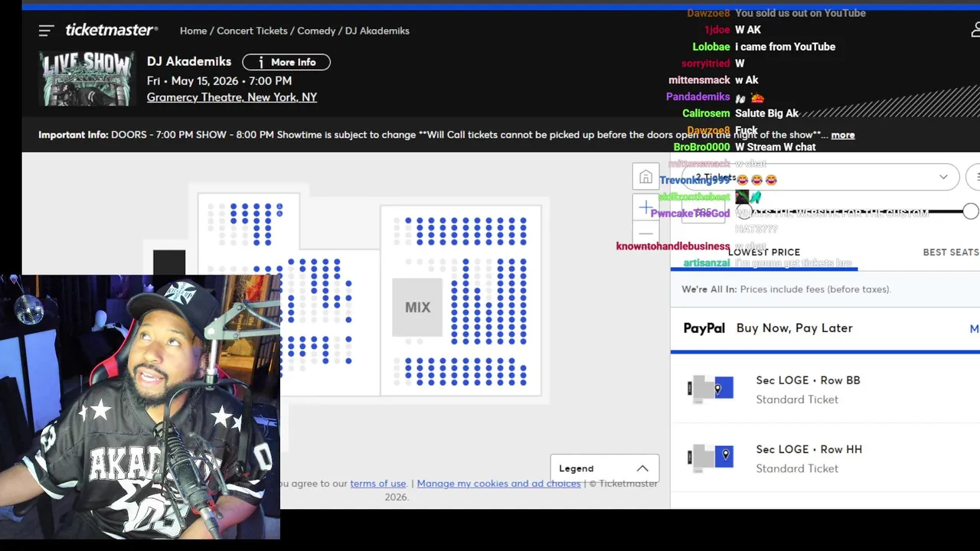Click BroBro0000 W Stream W chat message
The image size is (980, 551).
pos(745,147)
